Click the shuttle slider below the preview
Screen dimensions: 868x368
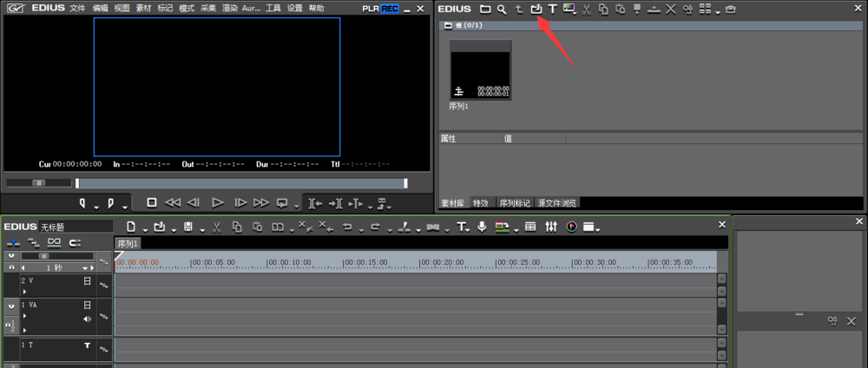[39, 183]
